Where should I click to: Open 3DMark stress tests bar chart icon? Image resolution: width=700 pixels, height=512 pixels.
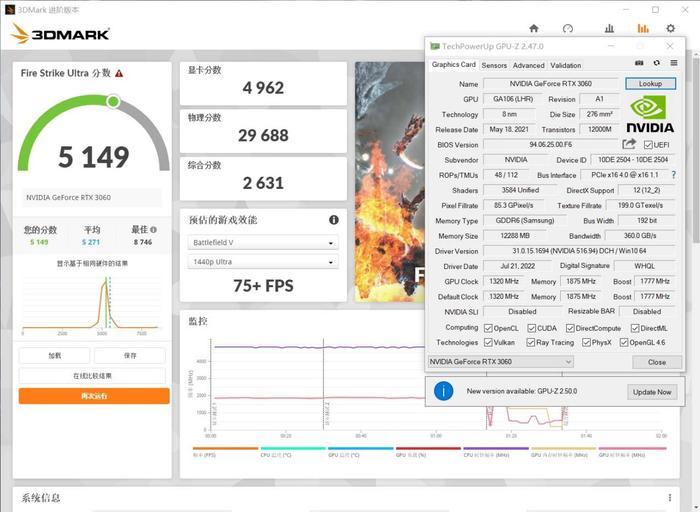point(609,29)
